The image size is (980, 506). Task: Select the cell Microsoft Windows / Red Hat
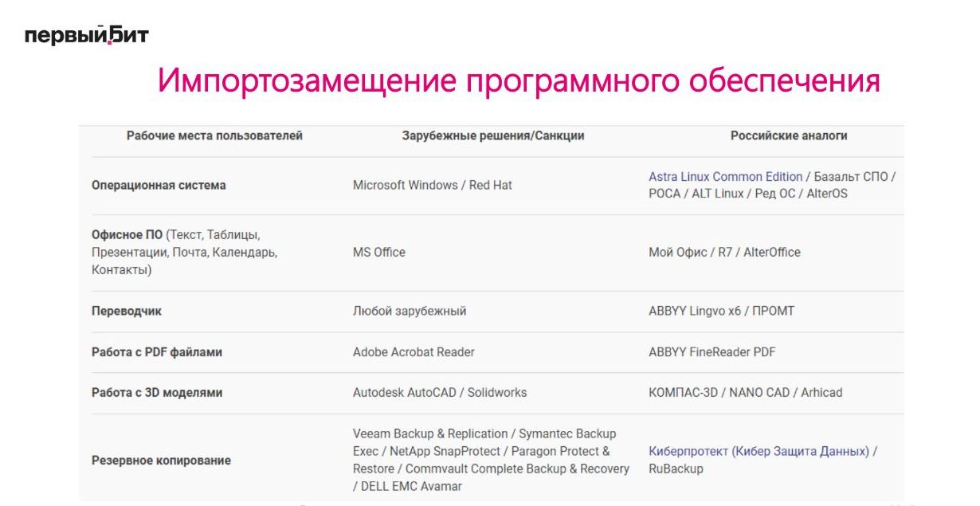click(x=433, y=185)
